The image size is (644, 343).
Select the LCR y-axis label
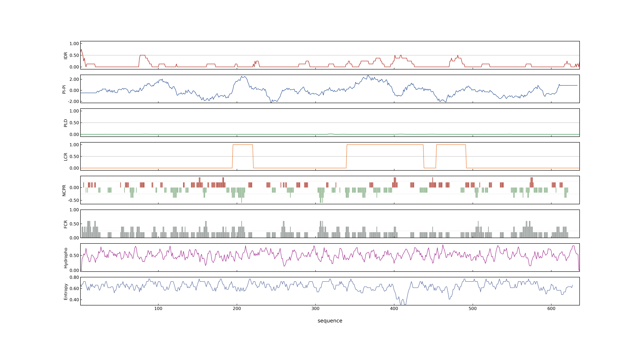(x=66, y=157)
